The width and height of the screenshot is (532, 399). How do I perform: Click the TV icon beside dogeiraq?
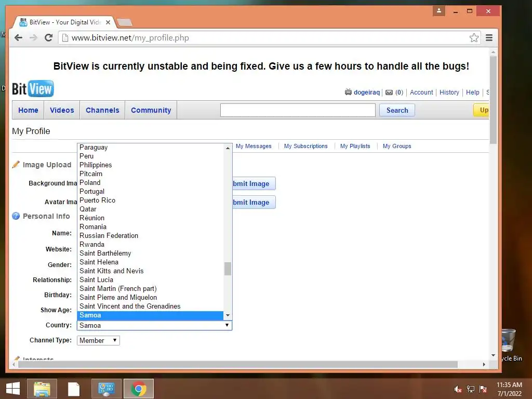click(348, 92)
